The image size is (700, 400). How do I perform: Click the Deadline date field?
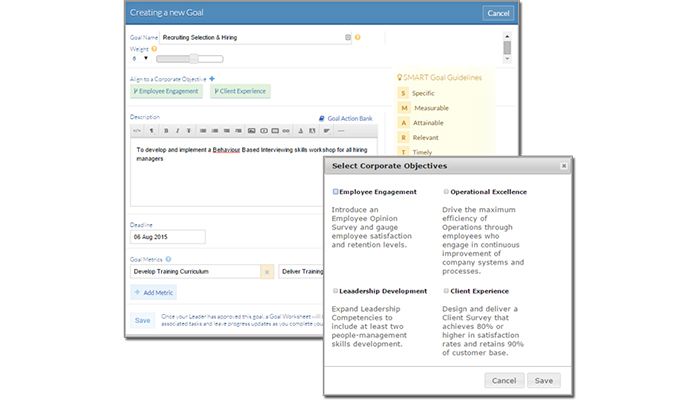pyautogui.click(x=167, y=237)
